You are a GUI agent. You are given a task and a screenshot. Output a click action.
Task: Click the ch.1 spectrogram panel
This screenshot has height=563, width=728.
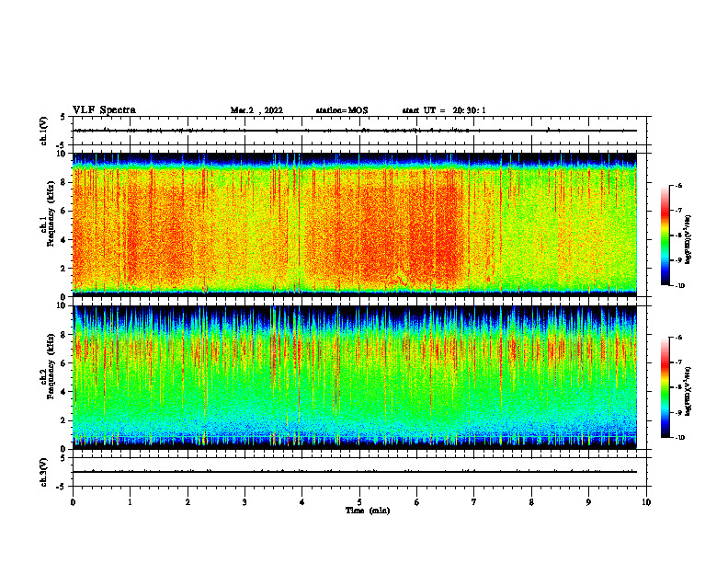(355, 224)
